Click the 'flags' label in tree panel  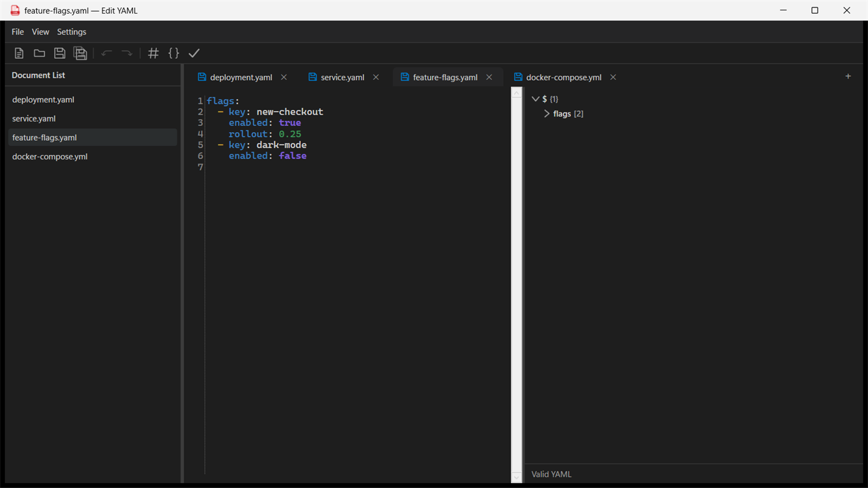point(562,113)
